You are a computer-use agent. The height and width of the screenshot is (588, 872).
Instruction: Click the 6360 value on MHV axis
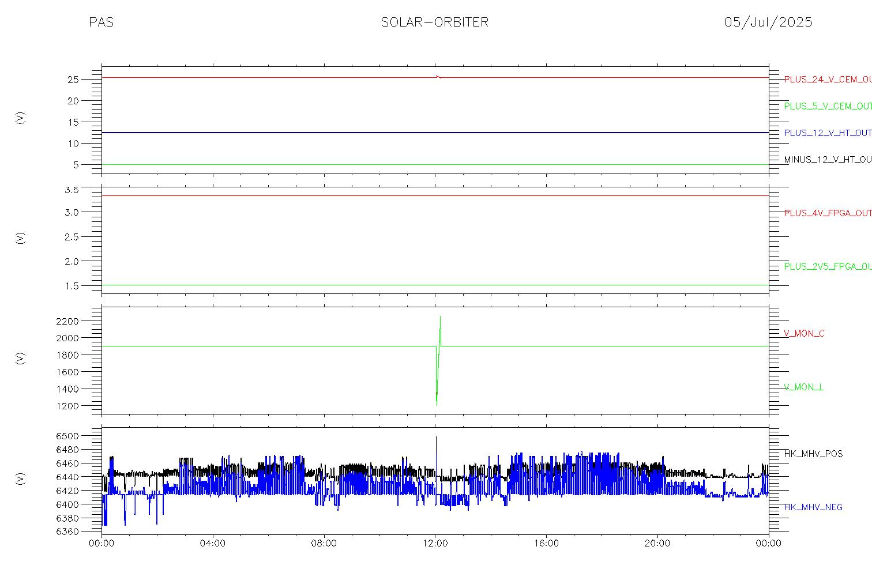(68, 532)
